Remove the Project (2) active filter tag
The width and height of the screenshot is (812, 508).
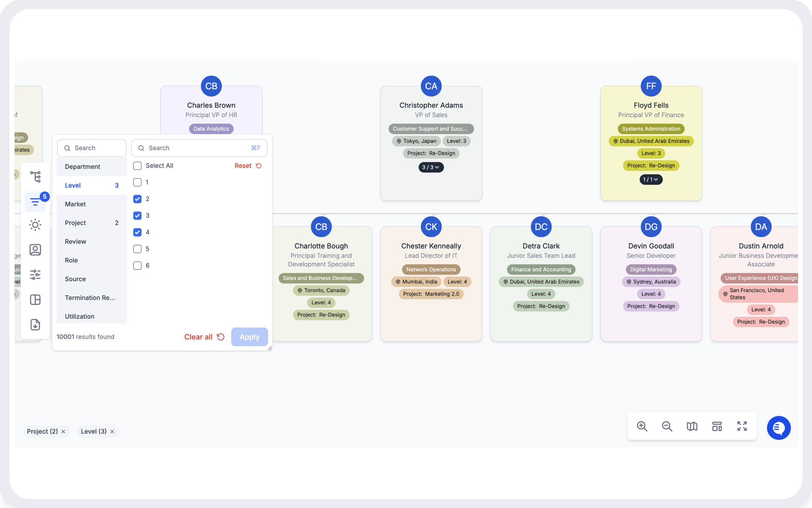point(63,431)
